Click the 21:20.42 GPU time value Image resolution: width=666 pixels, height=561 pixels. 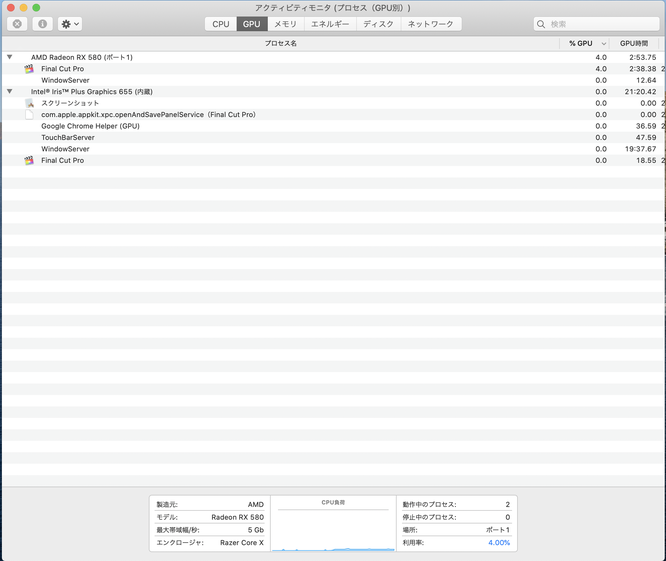641,92
